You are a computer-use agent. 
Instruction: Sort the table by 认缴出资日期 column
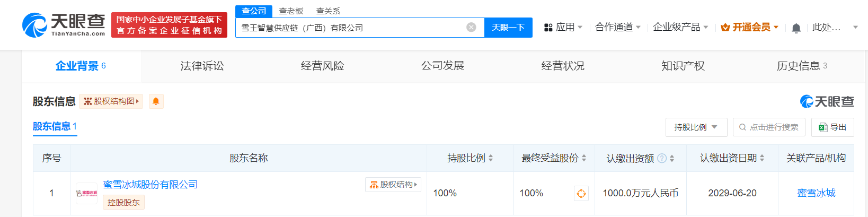(x=762, y=158)
